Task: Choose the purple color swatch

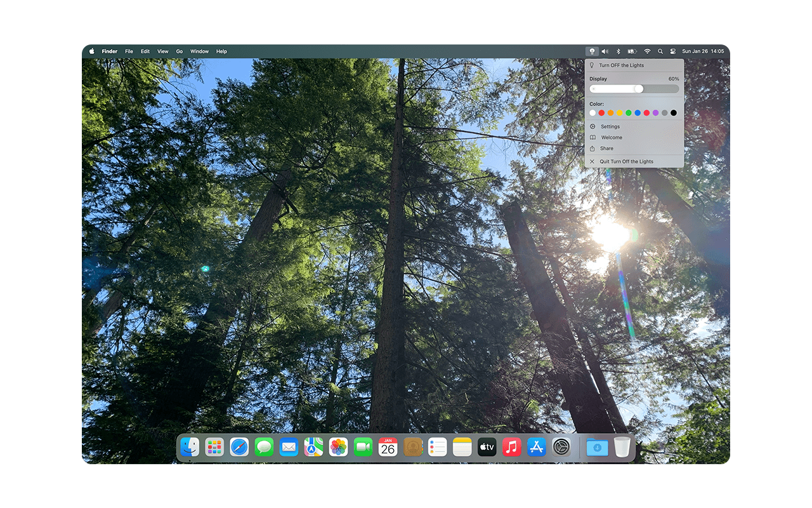Action: point(655,113)
